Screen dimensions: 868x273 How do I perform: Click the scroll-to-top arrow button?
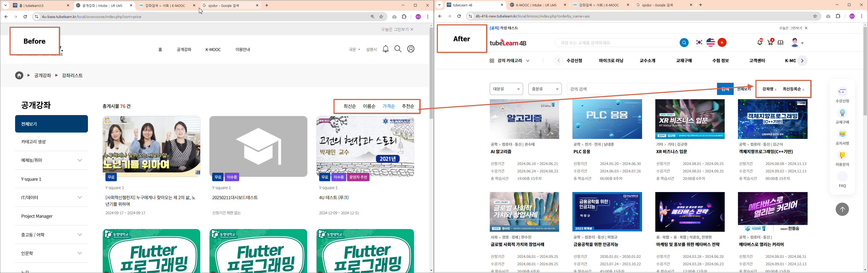[842, 209]
